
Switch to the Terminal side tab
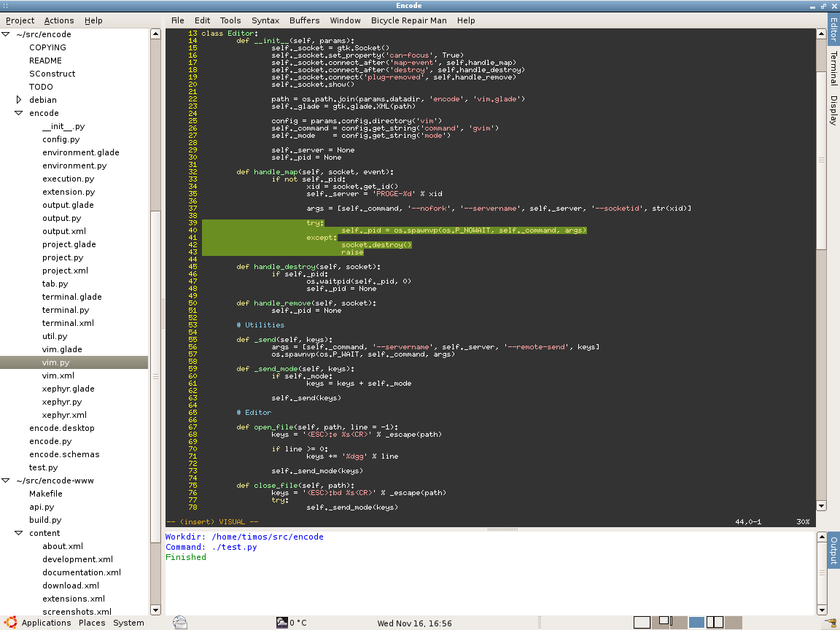(833, 68)
